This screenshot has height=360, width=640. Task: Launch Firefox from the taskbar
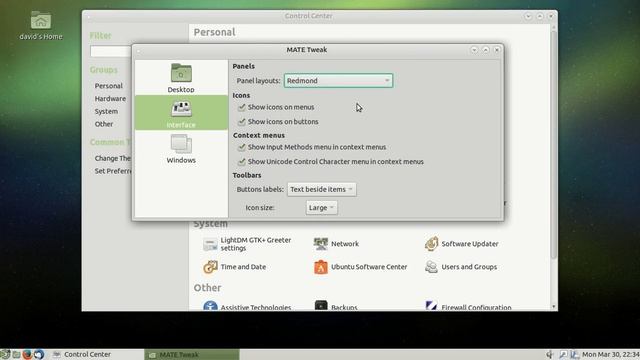point(27,354)
